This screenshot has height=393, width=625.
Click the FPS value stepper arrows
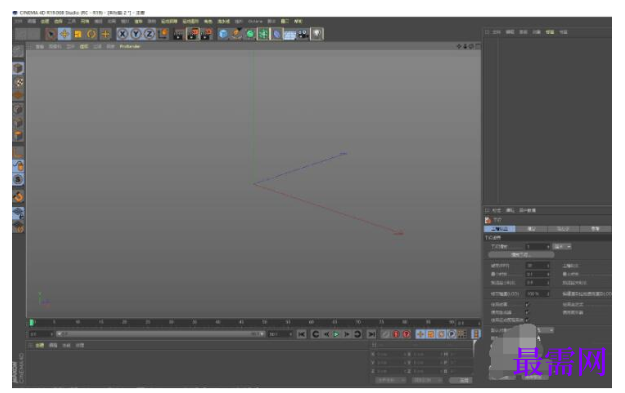(x=548, y=265)
